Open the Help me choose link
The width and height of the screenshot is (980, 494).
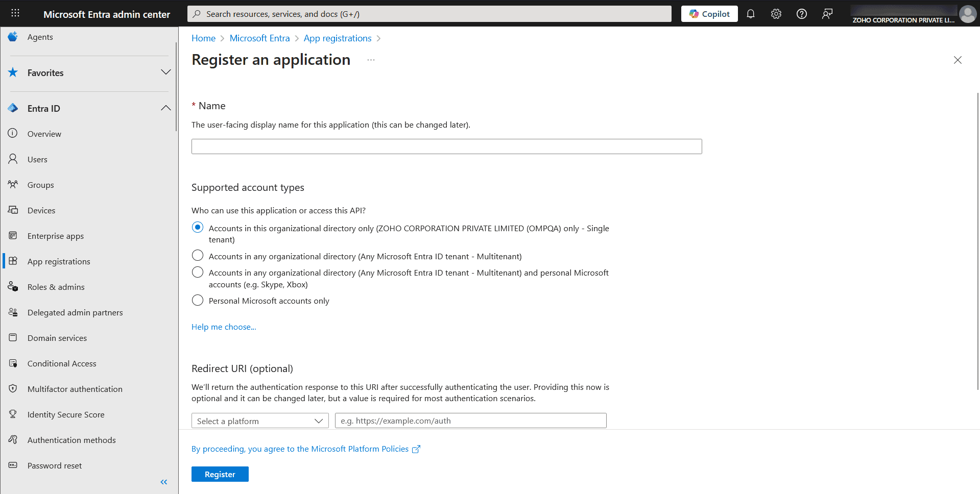click(x=223, y=327)
